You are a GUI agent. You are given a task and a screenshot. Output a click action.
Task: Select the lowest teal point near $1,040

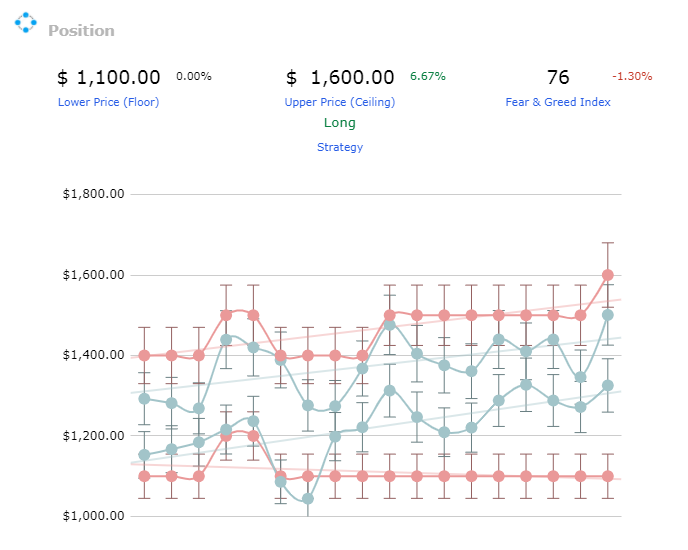[x=308, y=499]
